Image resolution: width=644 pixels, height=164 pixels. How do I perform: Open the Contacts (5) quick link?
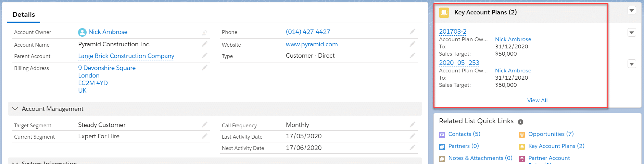pos(464,134)
